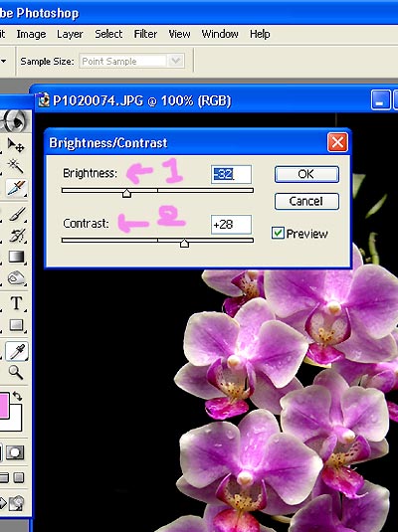The height and width of the screenshot is (532, 398).
Task: Select the Zoom magnifier tool
Action: [16, 372]
